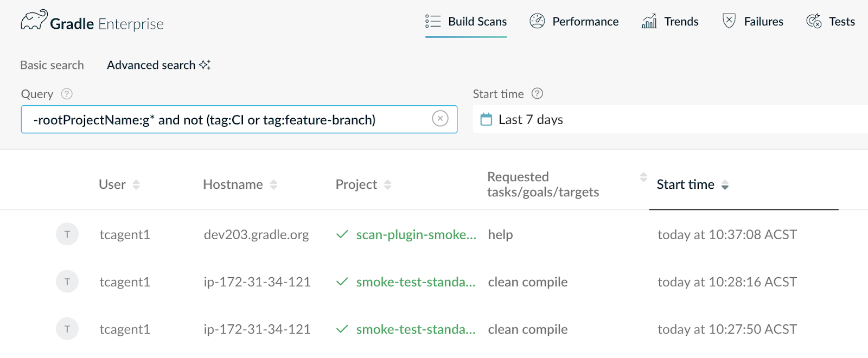The height and width of the screenshot is (358, 868).
Task: Open smoke-test-standa... link at 10:27:50
Action: point(416,329)
